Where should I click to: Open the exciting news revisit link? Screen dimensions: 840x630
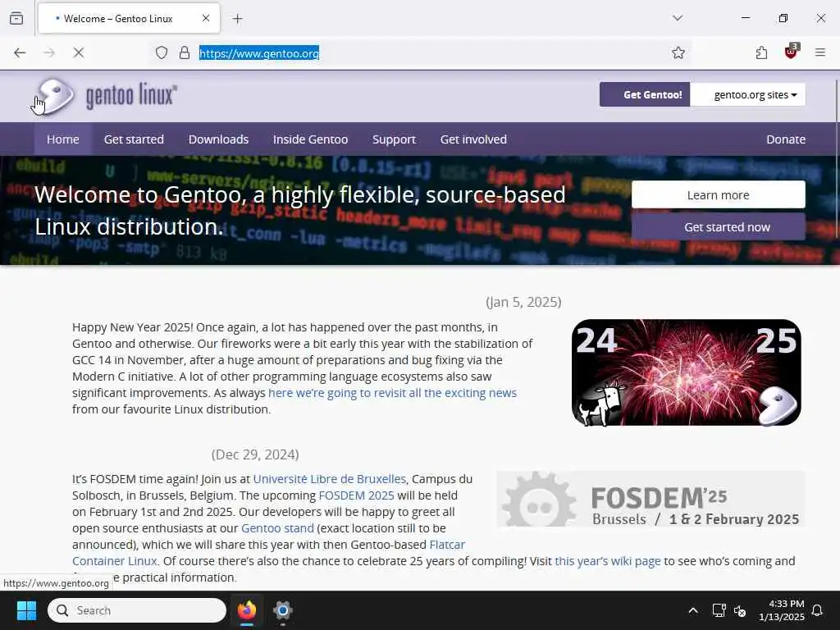click(x=393, y=393)
